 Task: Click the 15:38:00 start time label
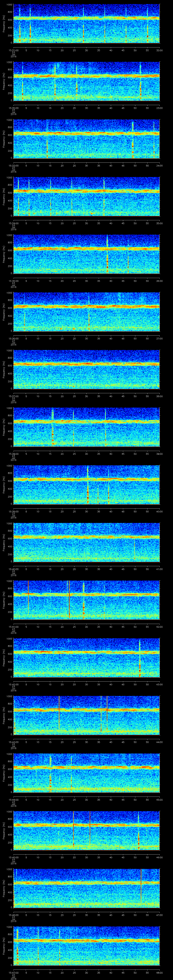tap(13, 454)
